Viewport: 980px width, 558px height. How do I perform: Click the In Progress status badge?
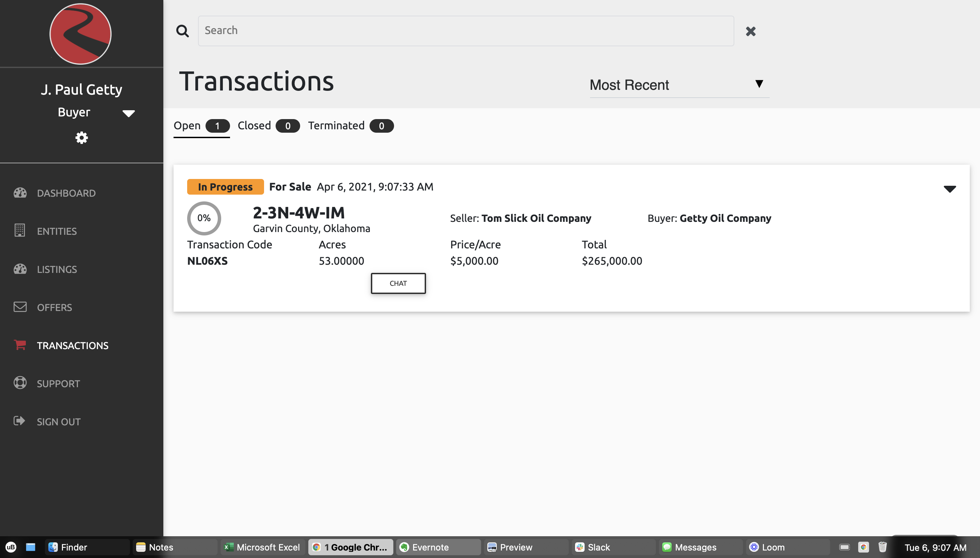coord(225,187)
